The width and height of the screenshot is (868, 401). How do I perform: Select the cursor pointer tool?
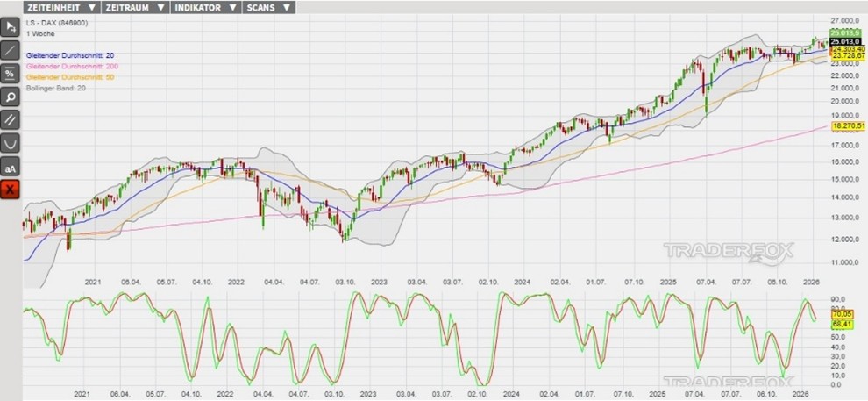click(x=11, y=28)
